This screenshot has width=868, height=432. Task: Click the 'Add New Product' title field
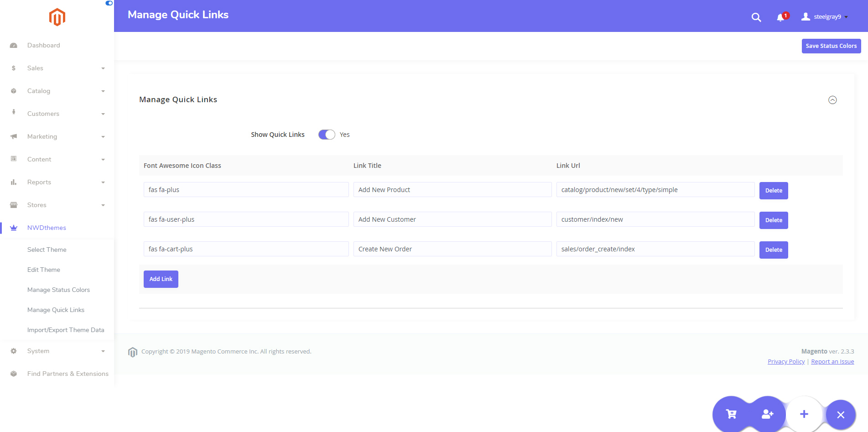pyautogui.click(x=452, y=190)
